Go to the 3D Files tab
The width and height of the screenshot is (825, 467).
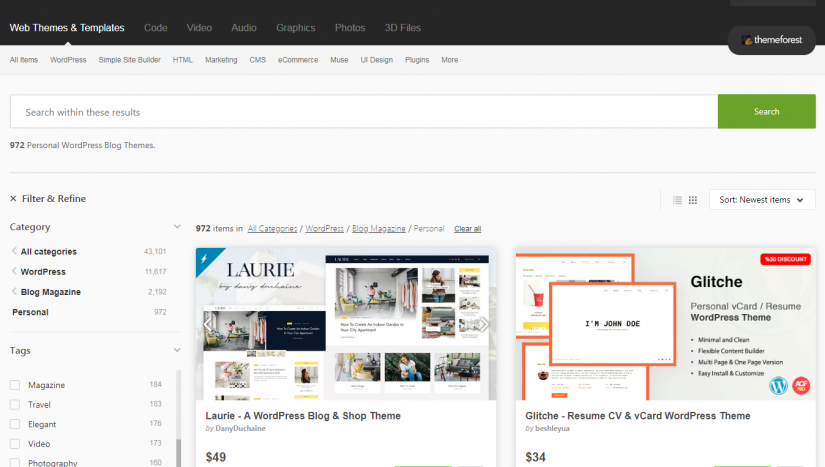pyautogui.click(x=403, y=28)
